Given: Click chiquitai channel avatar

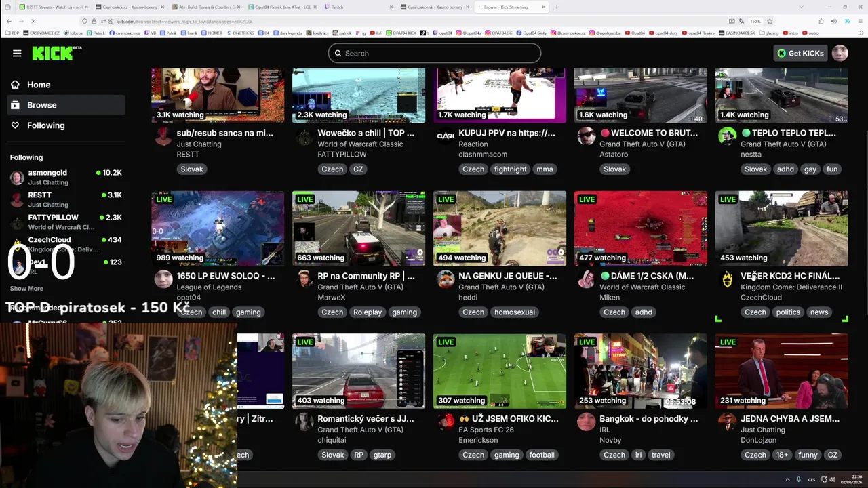Looking at the screenshot, I should coord(304,422).
